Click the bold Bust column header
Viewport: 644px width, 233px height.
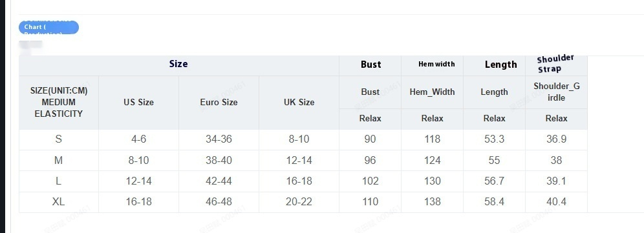click(x=370, y=66)
